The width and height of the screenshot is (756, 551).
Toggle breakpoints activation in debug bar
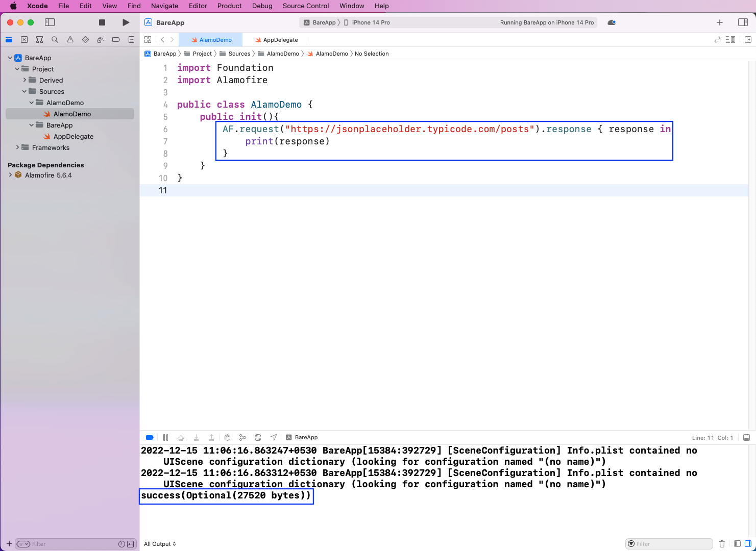150,437
